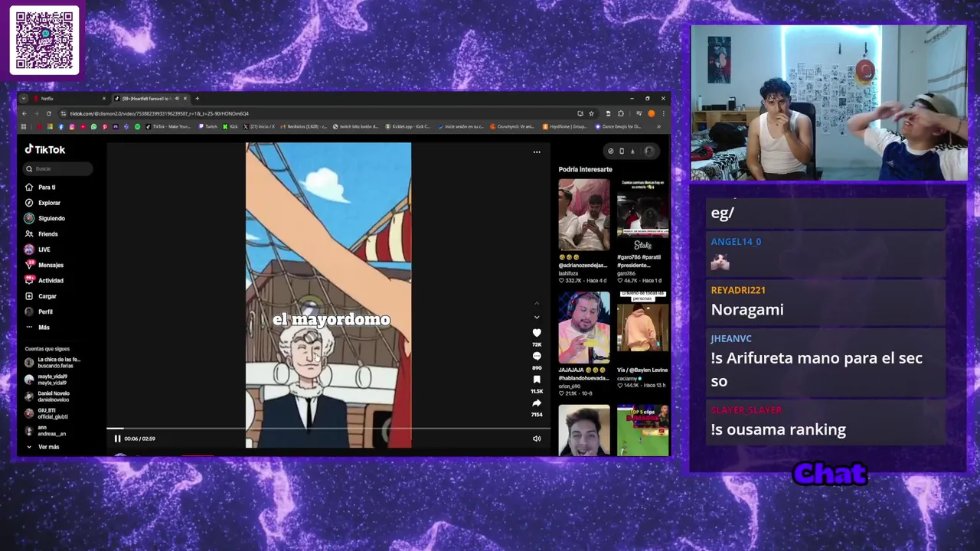This screenshot has height=551, width=980.
Task: Close the Netflix tab
Action: click(x=104, y=98)
